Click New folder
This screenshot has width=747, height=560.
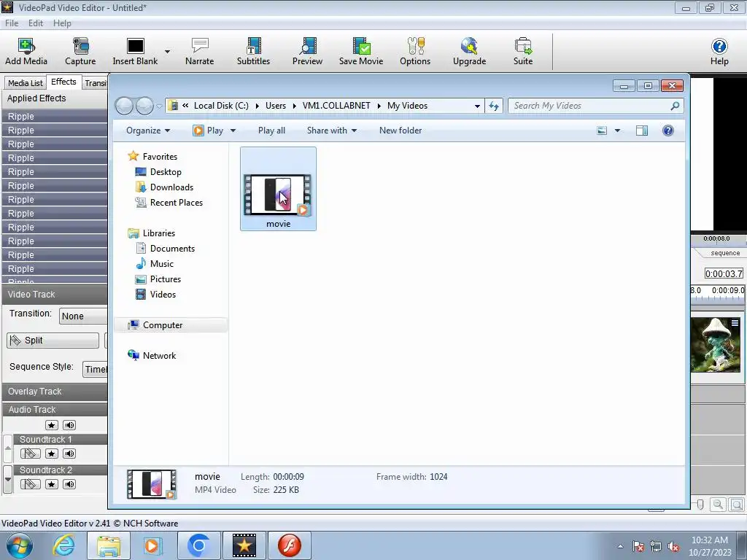[400, 131]
